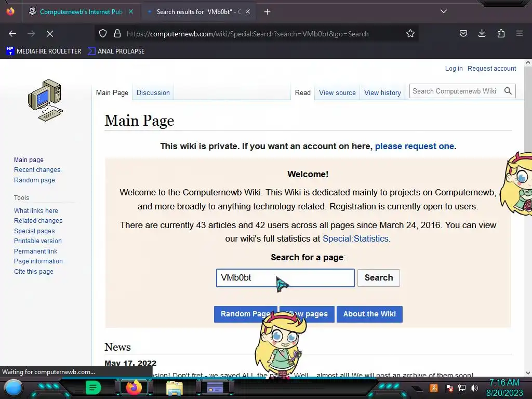
Task: Save page to Pocket
Action: (463, 34)
